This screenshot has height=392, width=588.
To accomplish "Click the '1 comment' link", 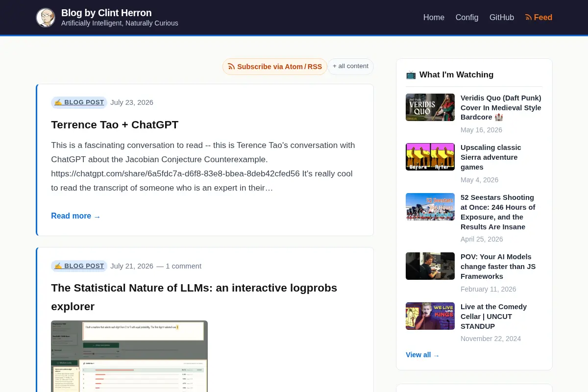I will pos(183,266).
